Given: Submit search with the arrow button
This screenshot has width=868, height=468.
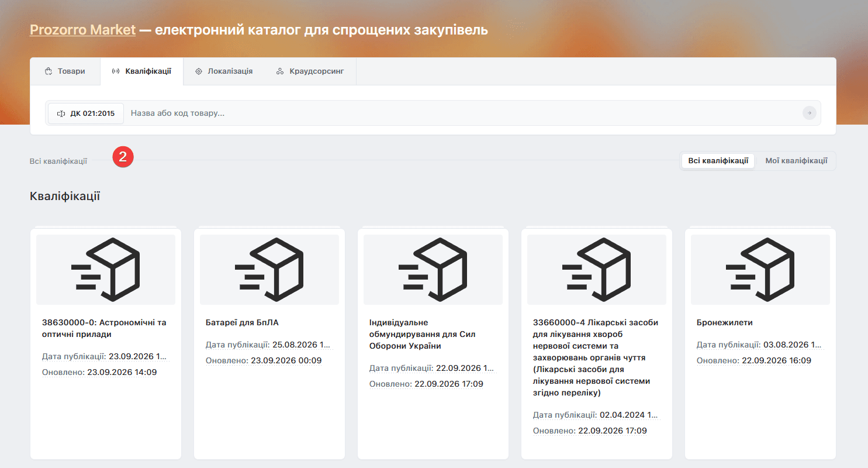Looking at the screenshot, I should [810, 113].
